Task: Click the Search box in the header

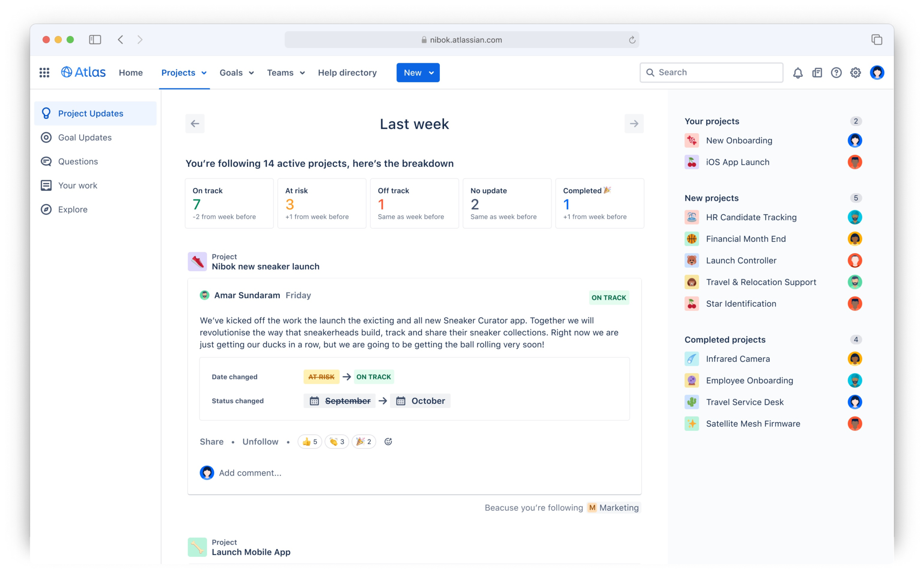Action: tap(711, 73)
